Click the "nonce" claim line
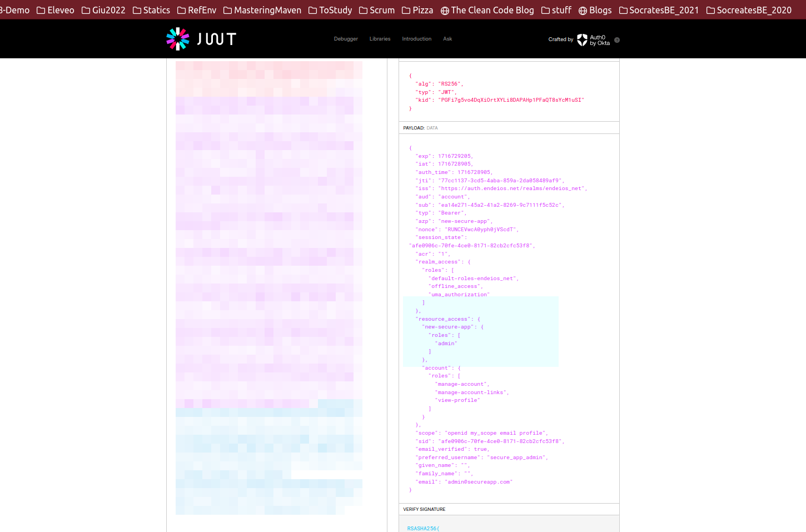Screen dimensions: 806x532 click(x=467, y=230)
